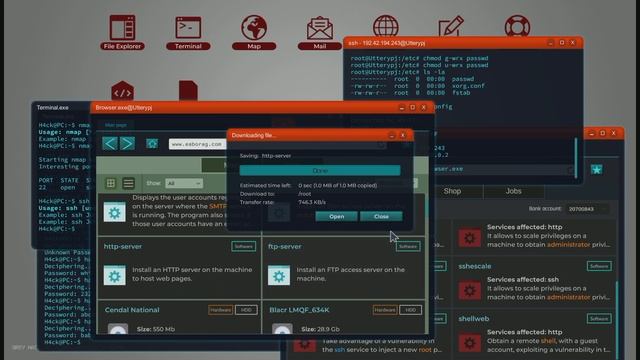Screen dimensions: 640x360
Task: Click the http-server product title
Action: click(x=123, y=247)
